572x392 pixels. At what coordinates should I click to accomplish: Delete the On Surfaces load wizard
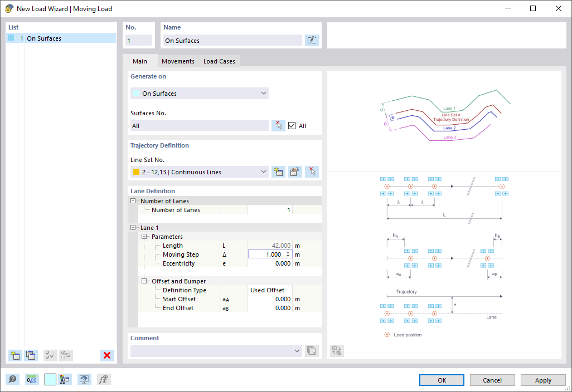click(x=107, y=355)
